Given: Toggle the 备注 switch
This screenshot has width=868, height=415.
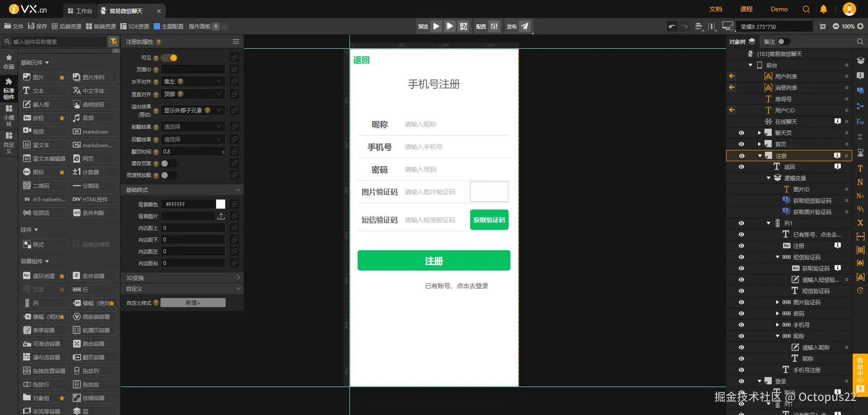Looking at the screenshot, I should tap(783, 42).
